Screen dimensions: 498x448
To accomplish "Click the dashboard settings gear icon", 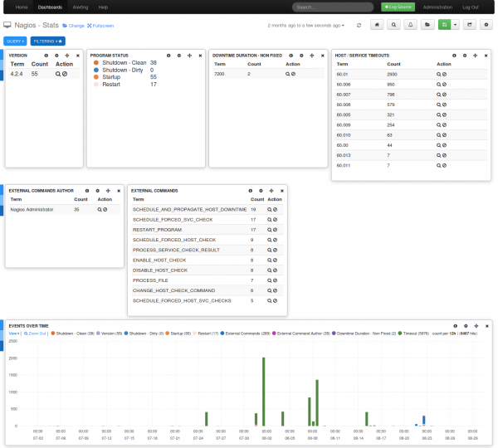I will [x=486, y=25].
